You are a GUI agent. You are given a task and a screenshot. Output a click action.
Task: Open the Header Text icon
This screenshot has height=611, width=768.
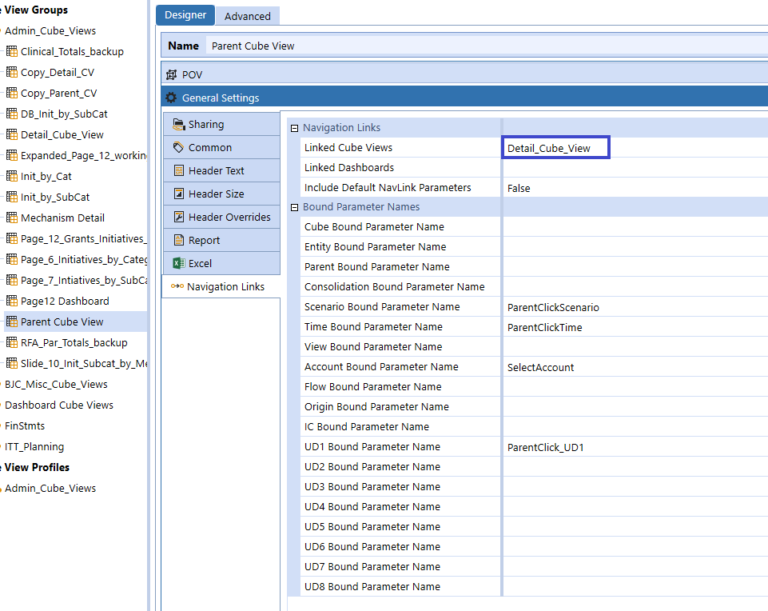[179, 171]
